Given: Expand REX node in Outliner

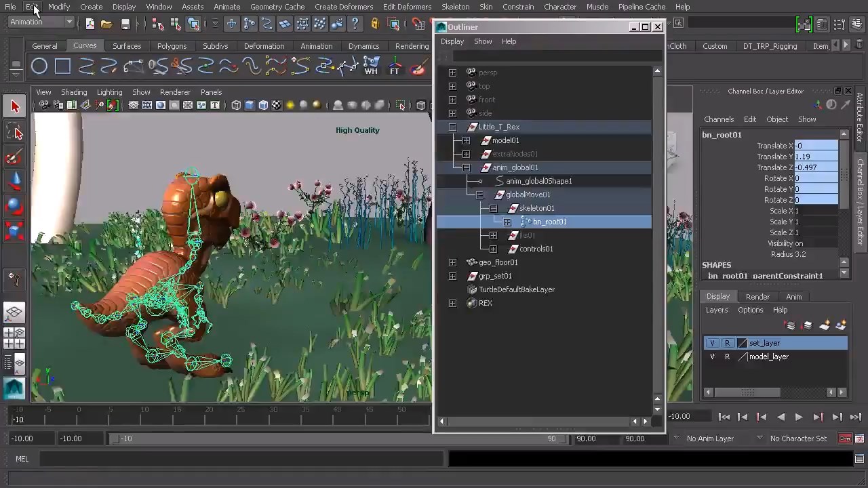Looking at the screenshot, I should pos(452,303).
